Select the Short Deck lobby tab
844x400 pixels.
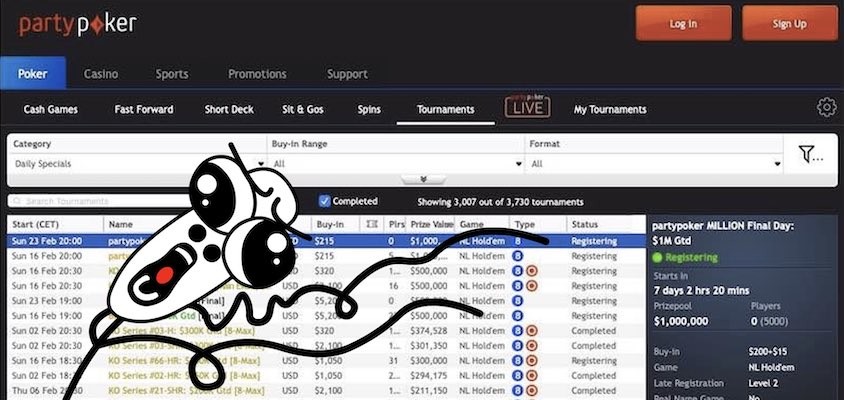pyautogui.click(x=229, y=109)
